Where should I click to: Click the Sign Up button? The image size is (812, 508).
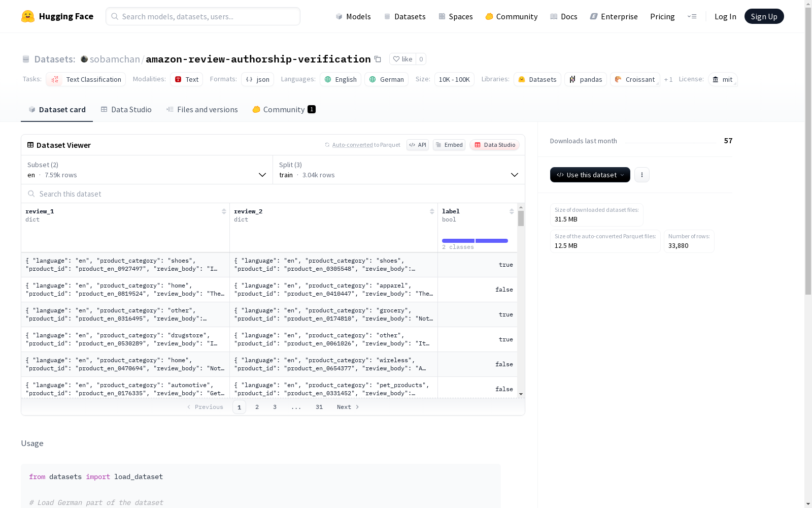click(764, 16)
